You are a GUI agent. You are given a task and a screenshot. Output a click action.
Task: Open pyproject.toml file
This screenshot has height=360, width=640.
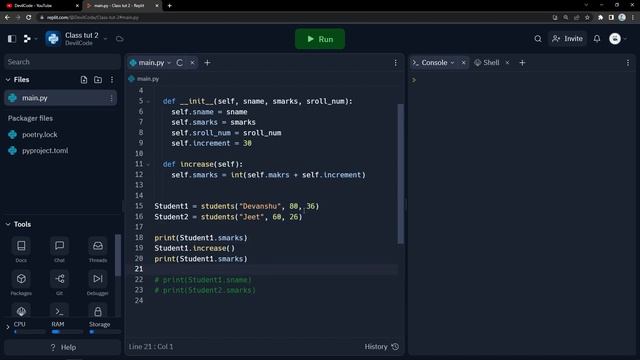[45, 151]
